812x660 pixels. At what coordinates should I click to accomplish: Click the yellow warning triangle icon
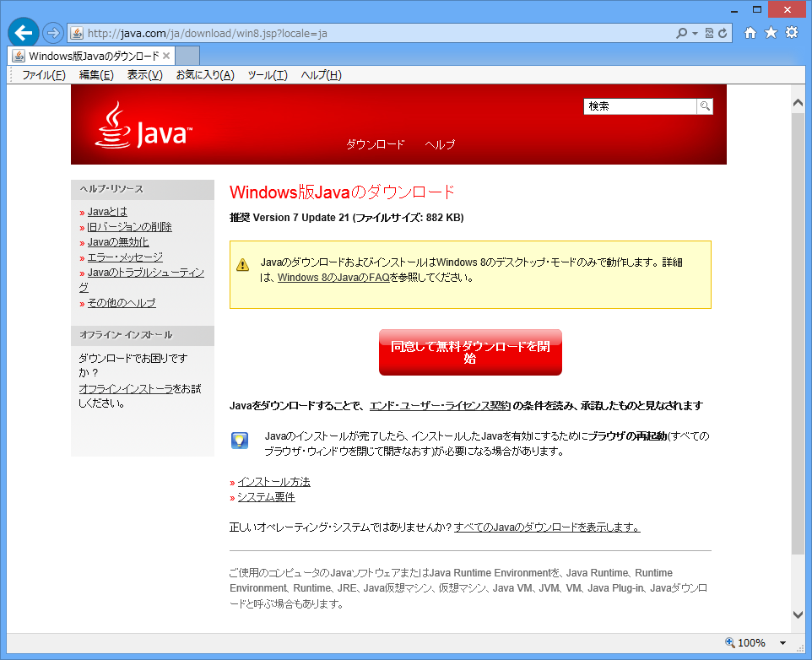pyautogui.click(x=242, y=265)
